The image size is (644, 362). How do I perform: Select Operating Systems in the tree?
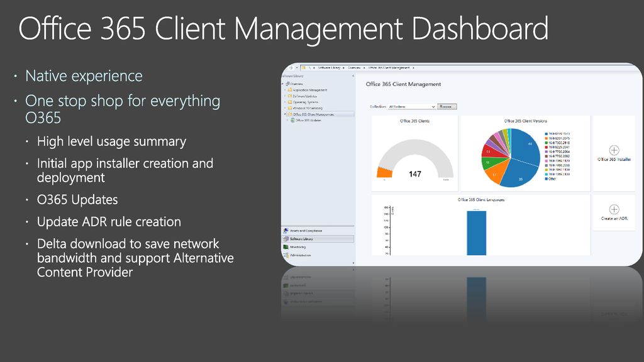(306, 102)
